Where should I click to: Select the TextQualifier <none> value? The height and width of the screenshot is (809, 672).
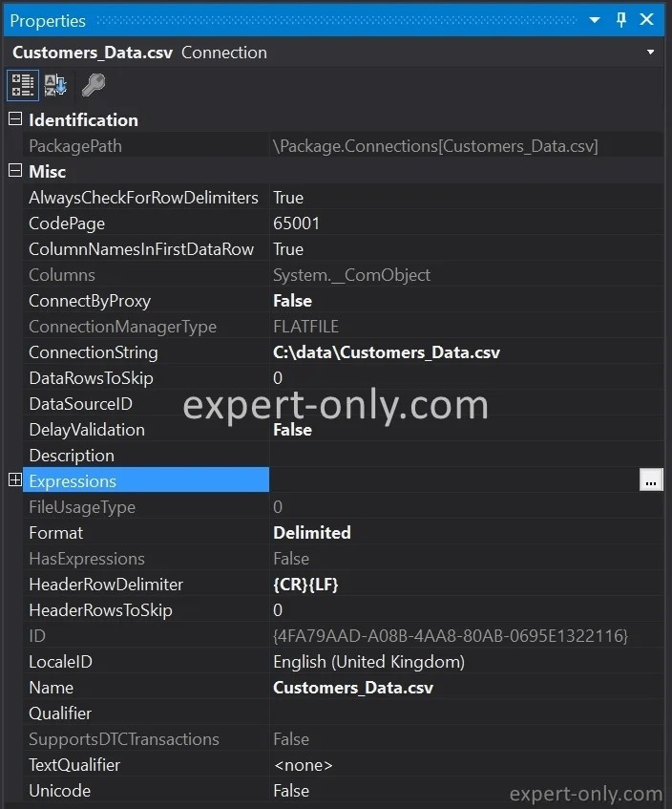303,765
